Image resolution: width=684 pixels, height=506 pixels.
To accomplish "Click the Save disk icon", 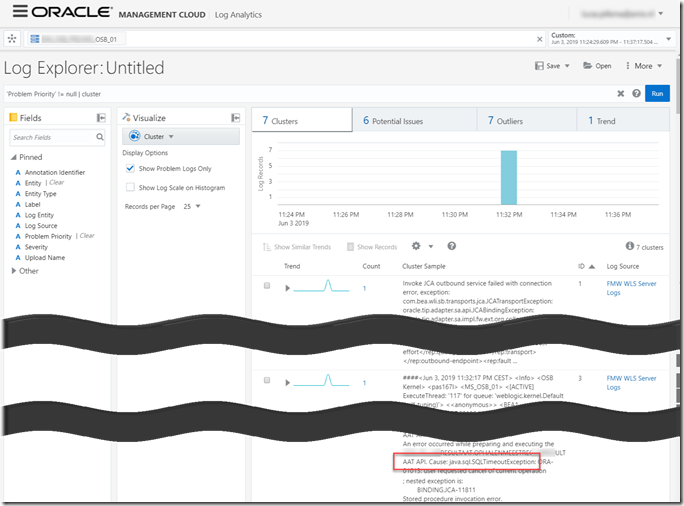I will 539,66.
